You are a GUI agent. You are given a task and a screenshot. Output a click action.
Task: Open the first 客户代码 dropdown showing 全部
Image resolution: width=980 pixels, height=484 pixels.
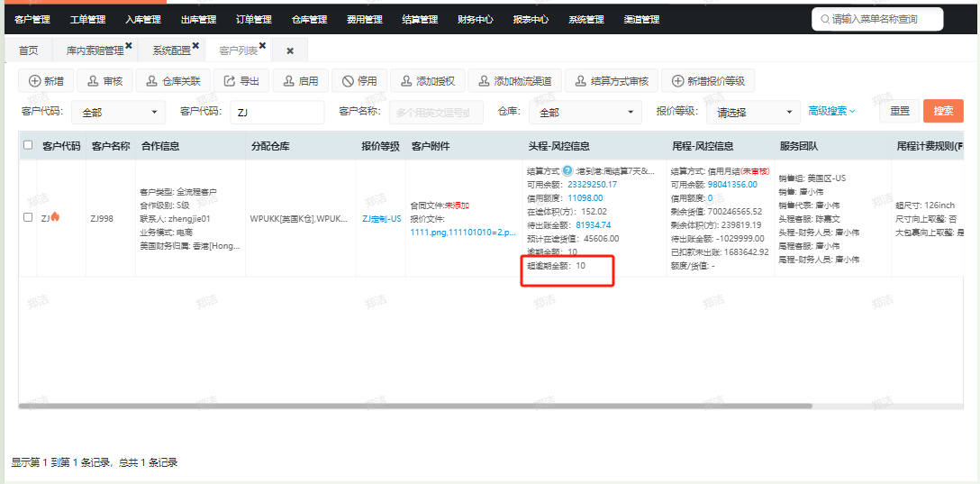pos(119,113)
